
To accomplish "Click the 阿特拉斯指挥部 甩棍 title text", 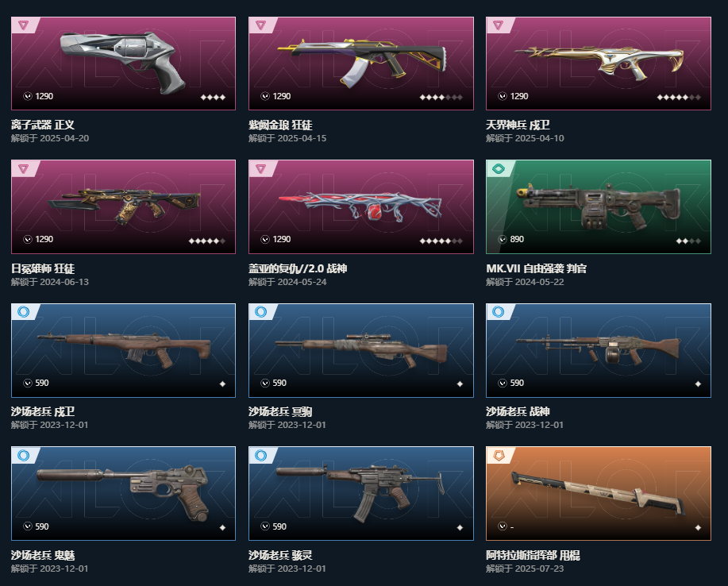I will (x=533, y=555).
